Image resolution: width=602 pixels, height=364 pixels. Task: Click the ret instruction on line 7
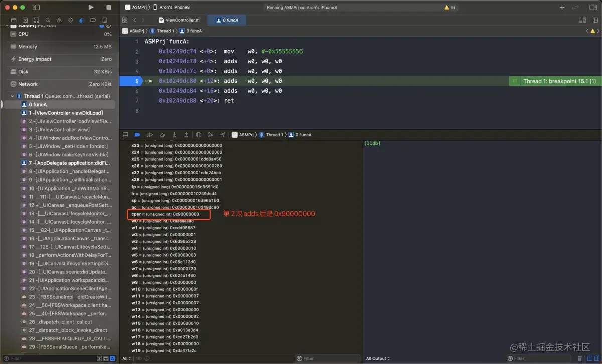228,101
